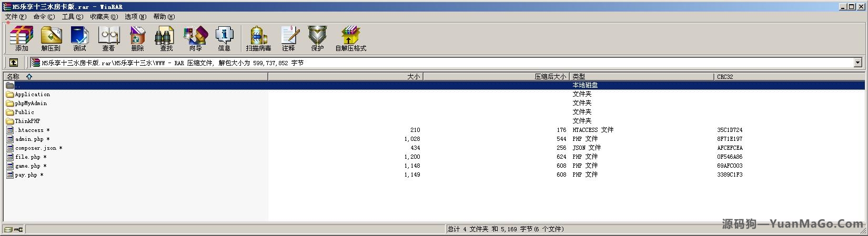Sort by Type (类型) column header
Screen dimensions: 868x236
642,76
